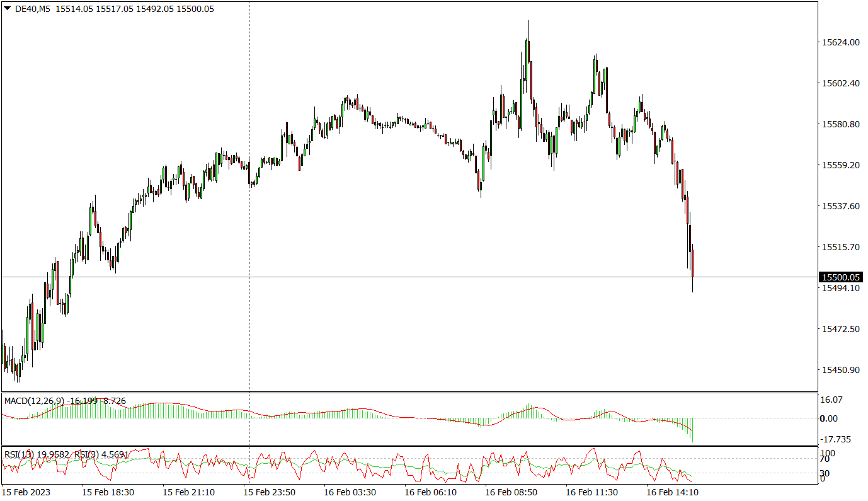Click the 15559.20 price axis value
The width and height of the screenshot is (868, 501).
(x=841, y=165)
